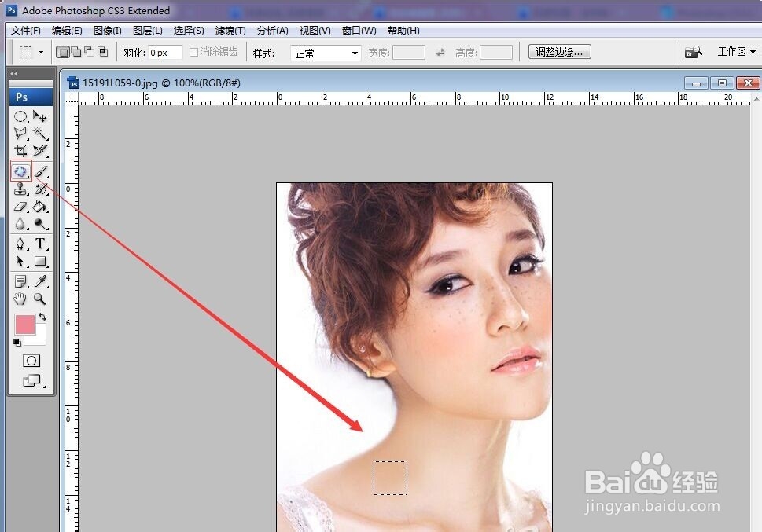Screen dimensions: 762x532
Task: Open the 滤镜 menu
Action: tap(229, 30)
